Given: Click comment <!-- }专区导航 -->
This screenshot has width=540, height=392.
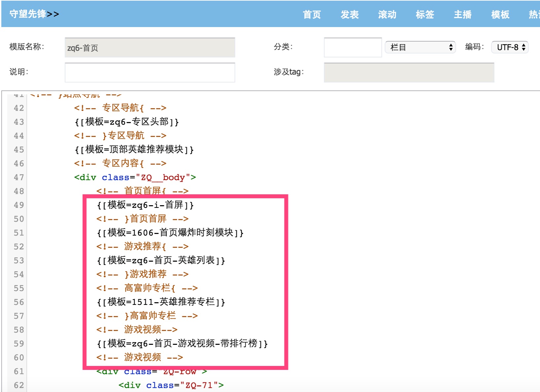Looking at the screenshot, I should (x=120, y=136).
